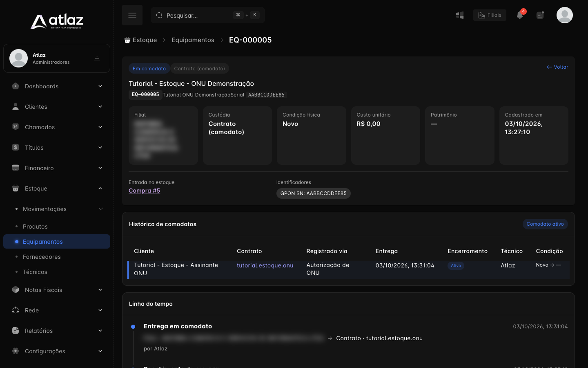Click the Notas Fiscais box icon
Screen dimensions: 588x368
coord(16,289)
